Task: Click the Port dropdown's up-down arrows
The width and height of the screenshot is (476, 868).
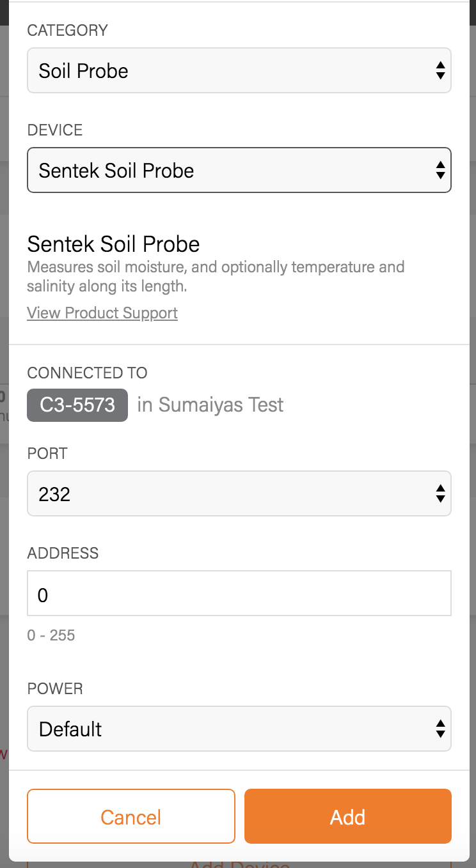Action: 441,493
